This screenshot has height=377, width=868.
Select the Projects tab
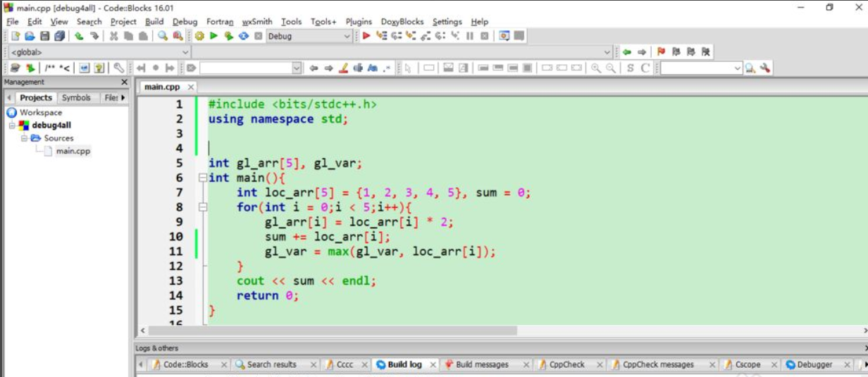[35, 98]
